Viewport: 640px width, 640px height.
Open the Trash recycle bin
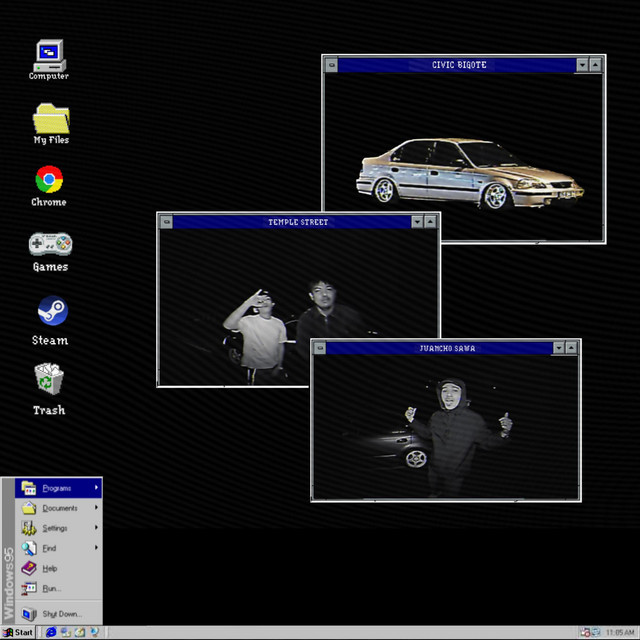coord(49,381)
